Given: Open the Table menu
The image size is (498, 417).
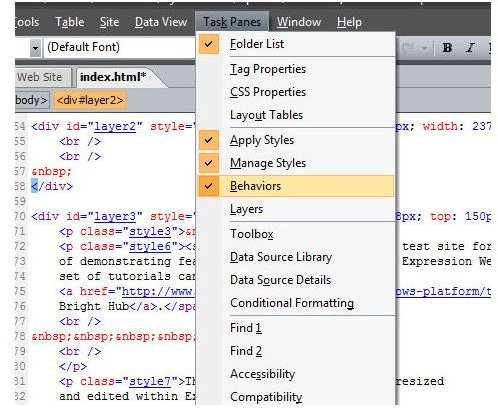Looking at the screenshot, I should (x=70, y=22).
